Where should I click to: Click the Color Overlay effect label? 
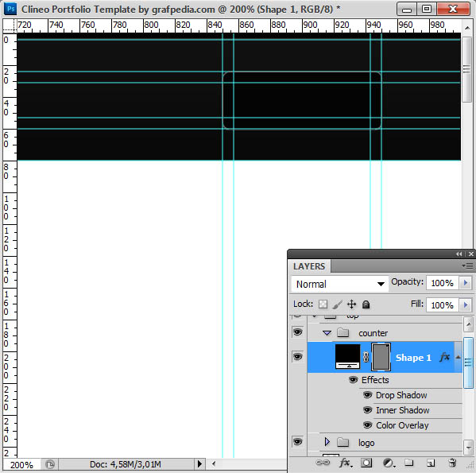click(x=402, y=425)
